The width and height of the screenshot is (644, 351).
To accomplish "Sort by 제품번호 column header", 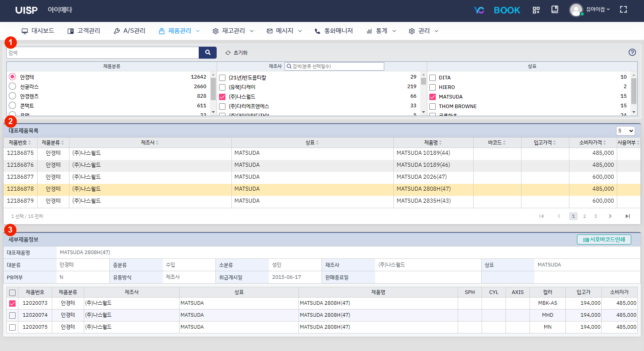I will click(20, 143).
